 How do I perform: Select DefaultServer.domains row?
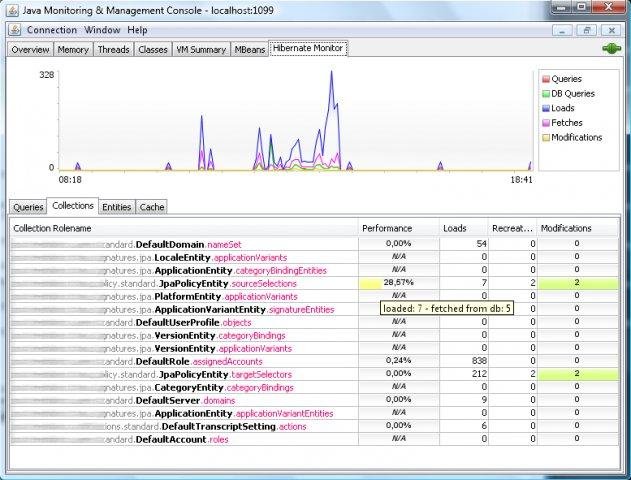(x=315, y=400)
